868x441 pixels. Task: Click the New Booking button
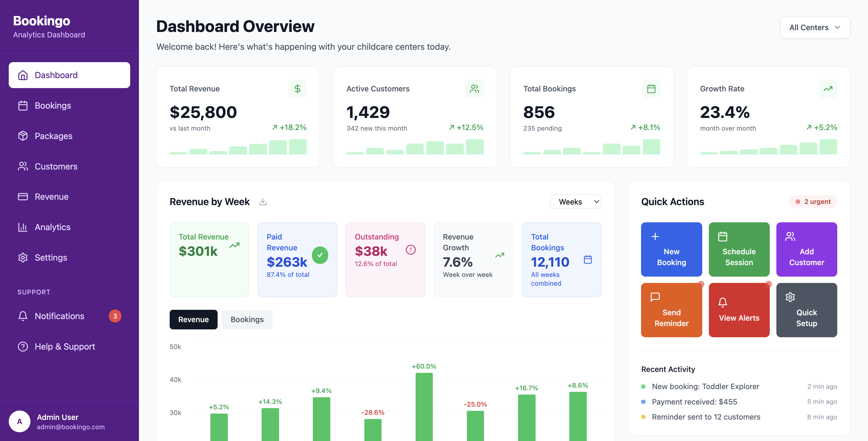pos(671,249)
